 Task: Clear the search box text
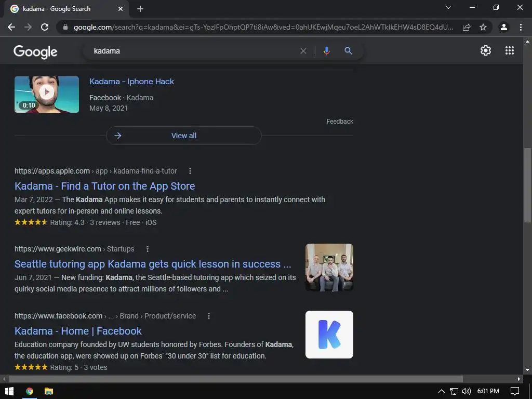(303, 51)
